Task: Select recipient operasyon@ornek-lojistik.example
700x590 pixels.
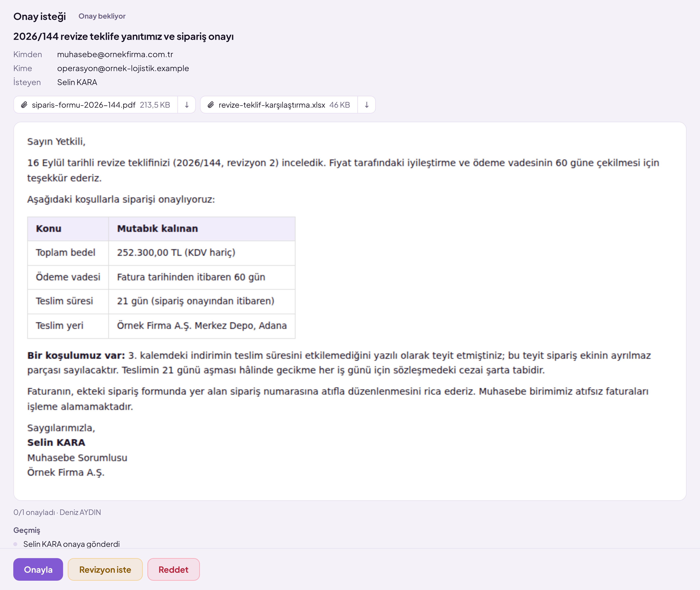Action: pos(123,68)
